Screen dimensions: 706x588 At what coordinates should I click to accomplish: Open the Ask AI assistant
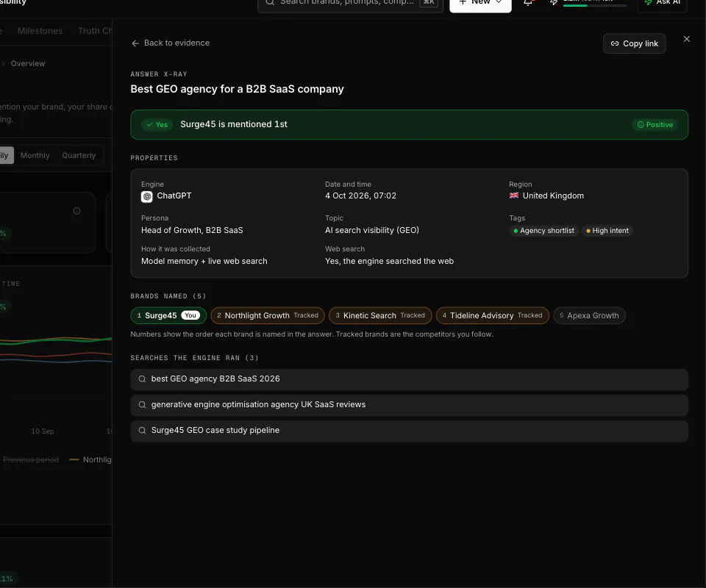[x=662, y=4]
